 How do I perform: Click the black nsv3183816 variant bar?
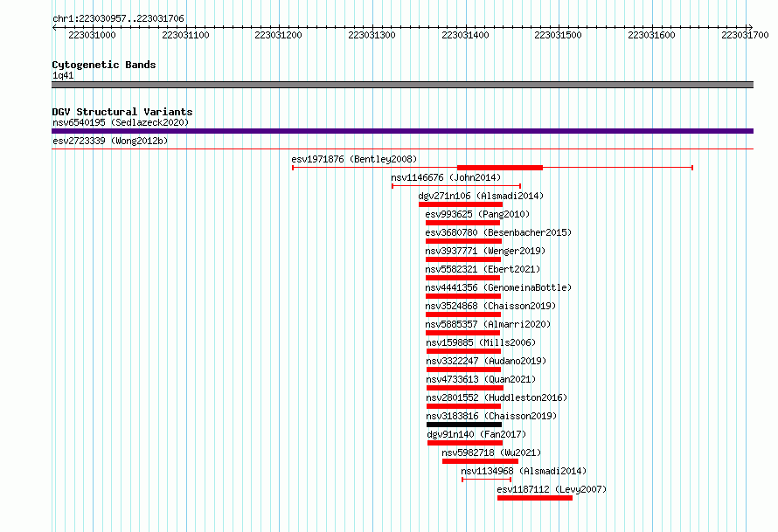point(464,425)
